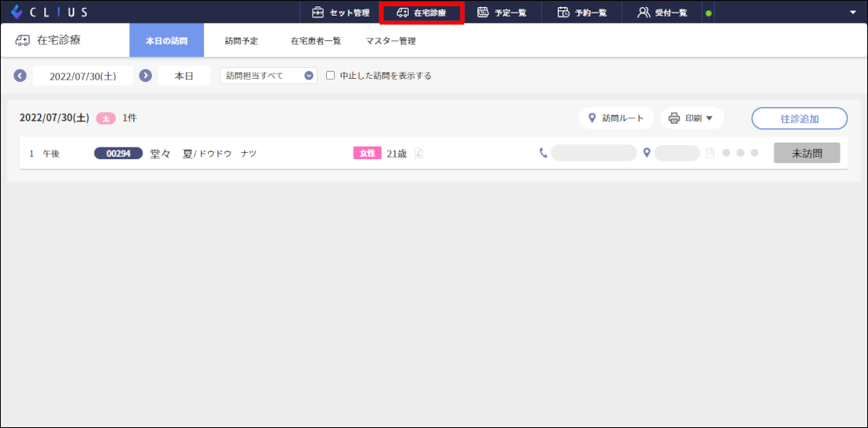Screen dimensions: 868x428
Task: Open セット管理 from top bar
Action: (x=340, y=12)
